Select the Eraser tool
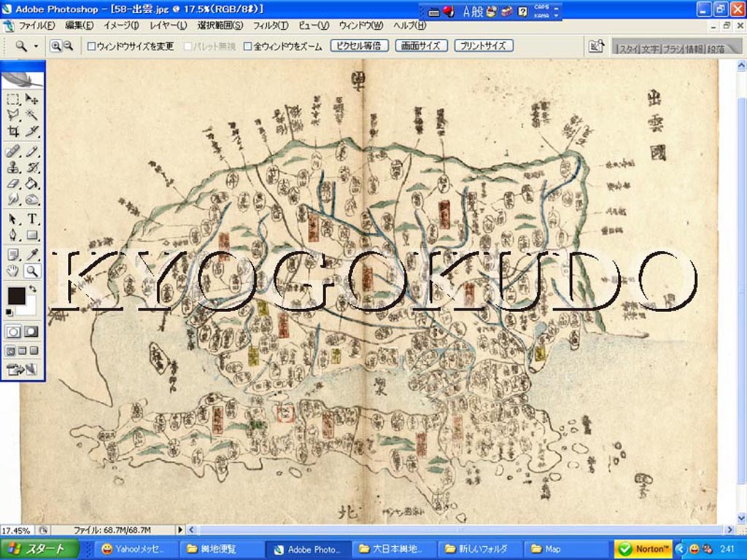The image size is (747, 560). click(13, 183)
